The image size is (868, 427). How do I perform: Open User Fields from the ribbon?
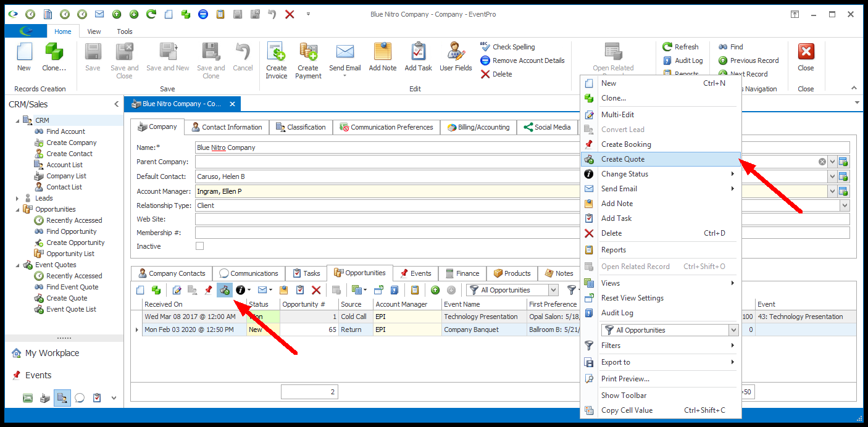click(x=456, y=57)
